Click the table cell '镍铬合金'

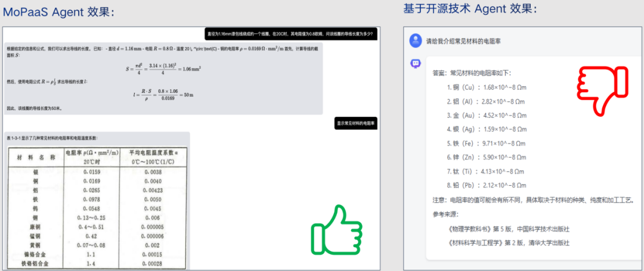point(35,254)
